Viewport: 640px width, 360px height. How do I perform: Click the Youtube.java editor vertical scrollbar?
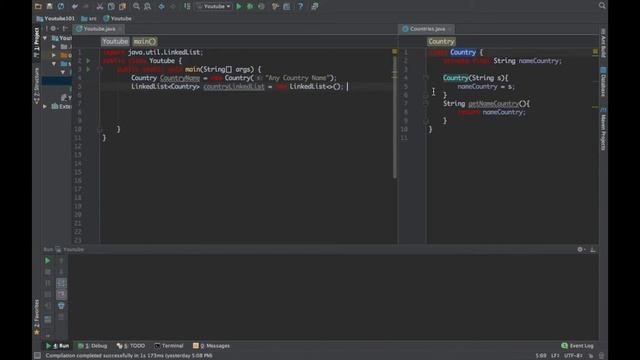(395, 118)
